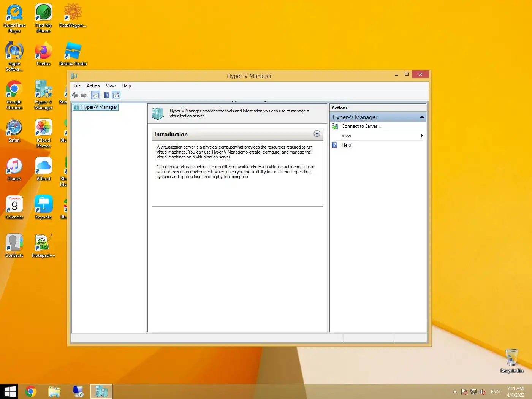Click the Hyper-V Manager taskbar button

pyautogui.click(x=101, y=391)
